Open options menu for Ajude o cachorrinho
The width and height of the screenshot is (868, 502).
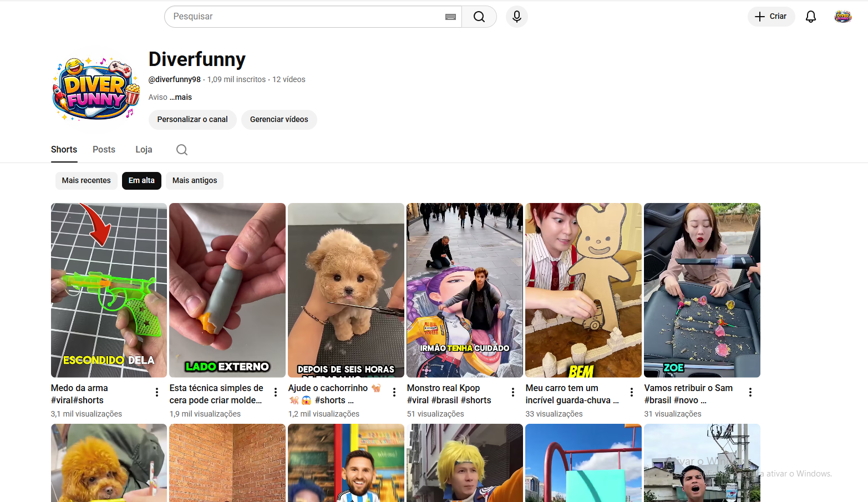pos(394,392)
